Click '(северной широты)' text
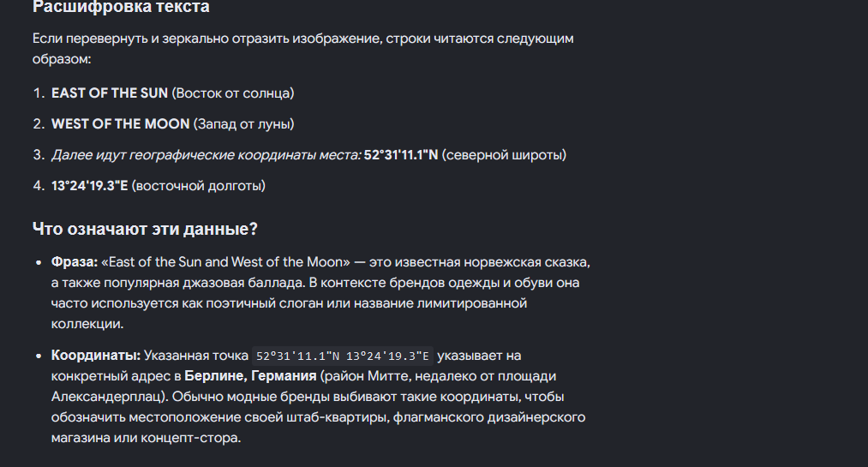Viewport: 868px width, 467px height. pyautogui.click(x=505, y=155)
